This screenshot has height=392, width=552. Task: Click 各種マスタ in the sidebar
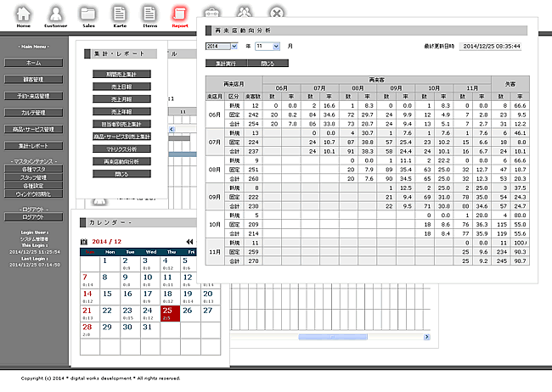[34, 169]
